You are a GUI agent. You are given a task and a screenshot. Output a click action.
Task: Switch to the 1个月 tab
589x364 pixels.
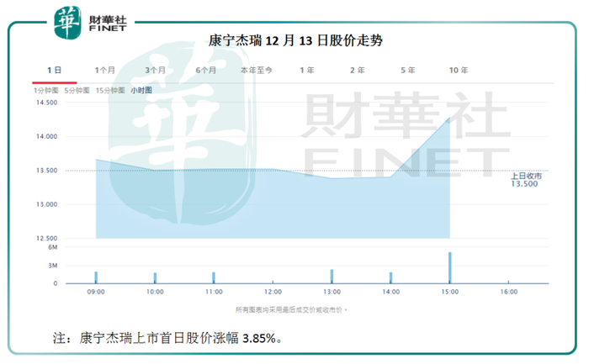click(105, 70)
